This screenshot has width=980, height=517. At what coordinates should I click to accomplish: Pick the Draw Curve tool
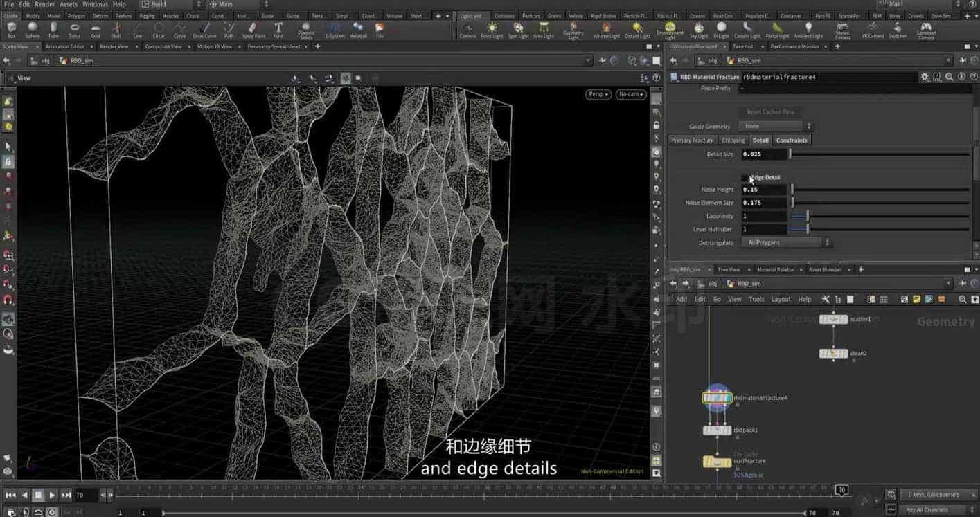(x=204, y=30)
